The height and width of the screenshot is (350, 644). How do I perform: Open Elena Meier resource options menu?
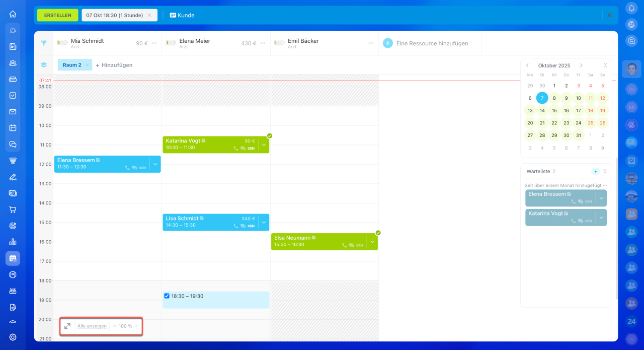pyautogui.click(x=263, y=43)
